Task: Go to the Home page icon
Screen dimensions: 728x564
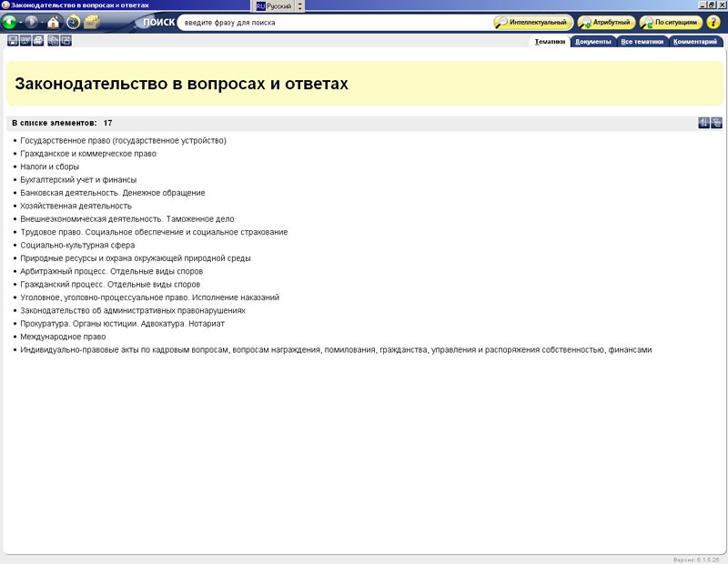Action: click(54, 22)
